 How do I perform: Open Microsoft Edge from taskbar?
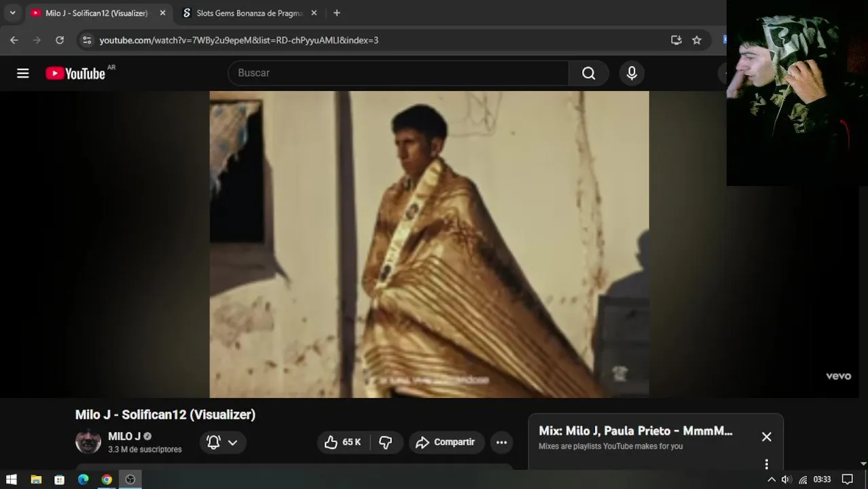click(x=83, y=479)
